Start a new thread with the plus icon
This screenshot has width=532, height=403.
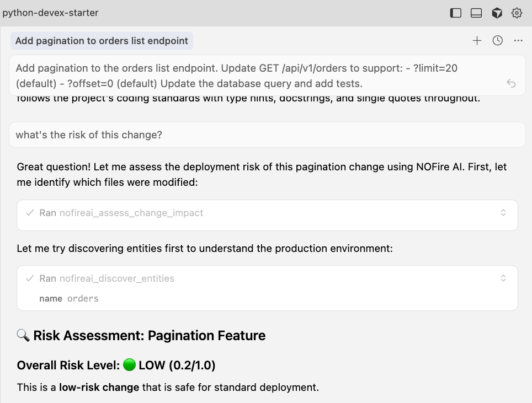click(x=477, y=40)
